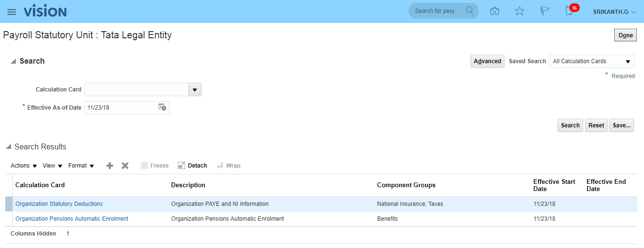Open the hamburger navigator menu
644x248 pixels.
click(11, 12)
